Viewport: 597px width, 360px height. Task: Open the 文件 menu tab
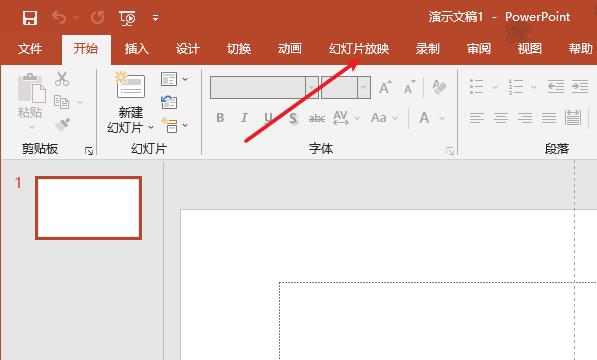[30, 49]
